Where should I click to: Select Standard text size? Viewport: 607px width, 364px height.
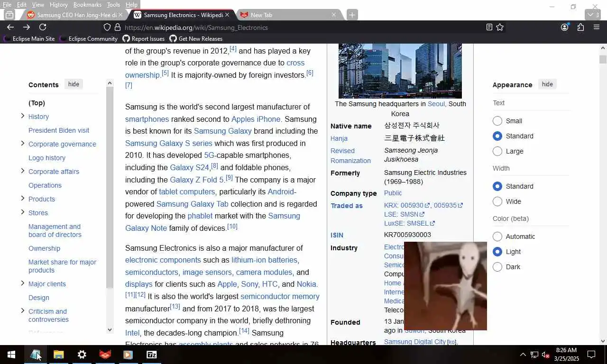(497, 136)
